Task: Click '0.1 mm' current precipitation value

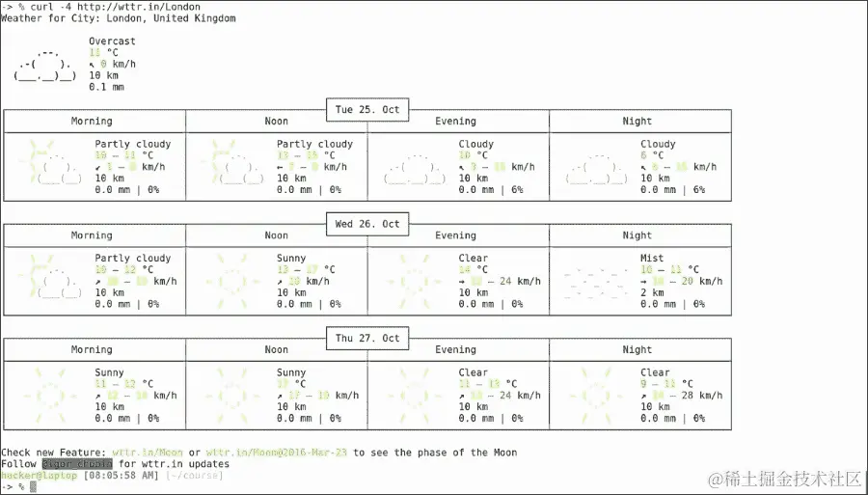Action: pos(106,87)
